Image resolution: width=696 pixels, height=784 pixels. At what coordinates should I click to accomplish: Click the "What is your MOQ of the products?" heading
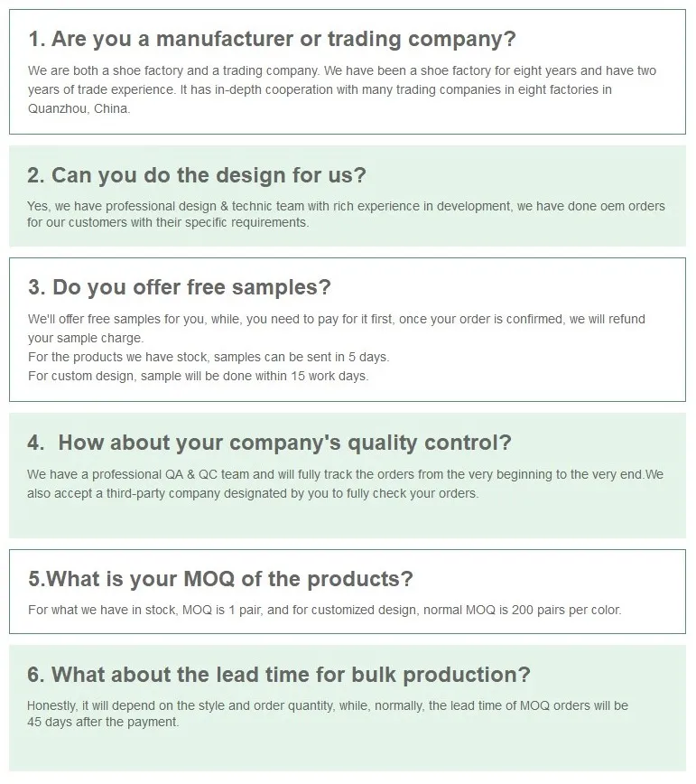[x=220, y=579]
